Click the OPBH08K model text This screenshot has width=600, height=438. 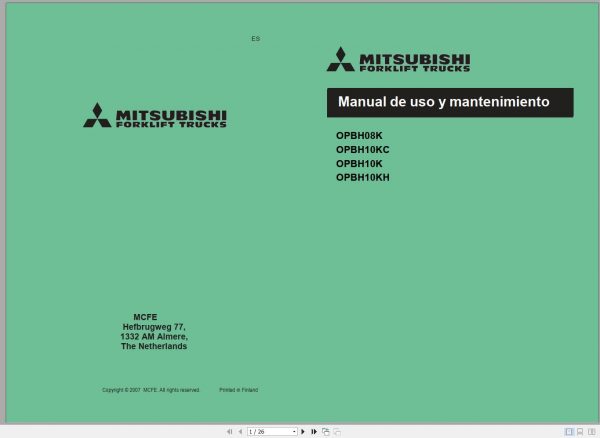click(359, 135)
